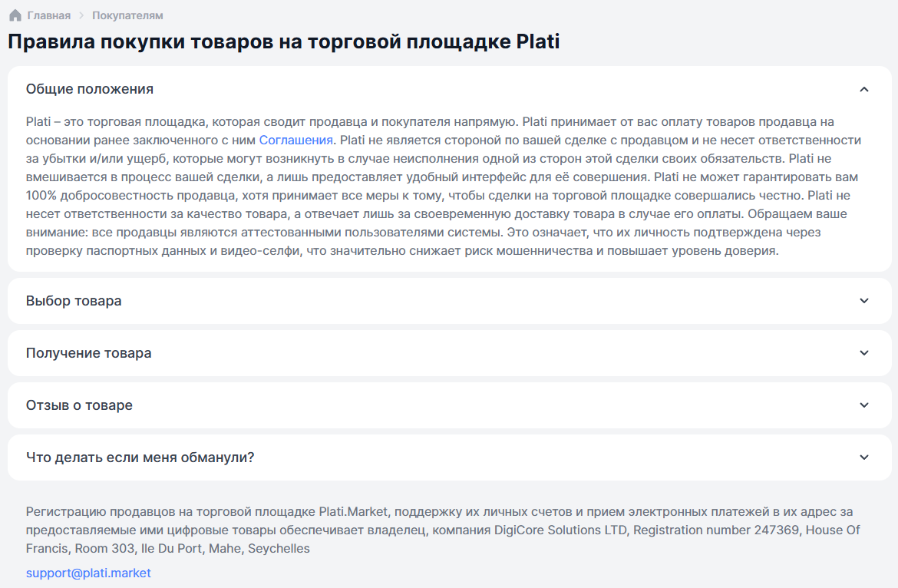Screen dimensions: 898x588
Task: Expand Что делать если меня обманули chevron
Action: point(864,458)
